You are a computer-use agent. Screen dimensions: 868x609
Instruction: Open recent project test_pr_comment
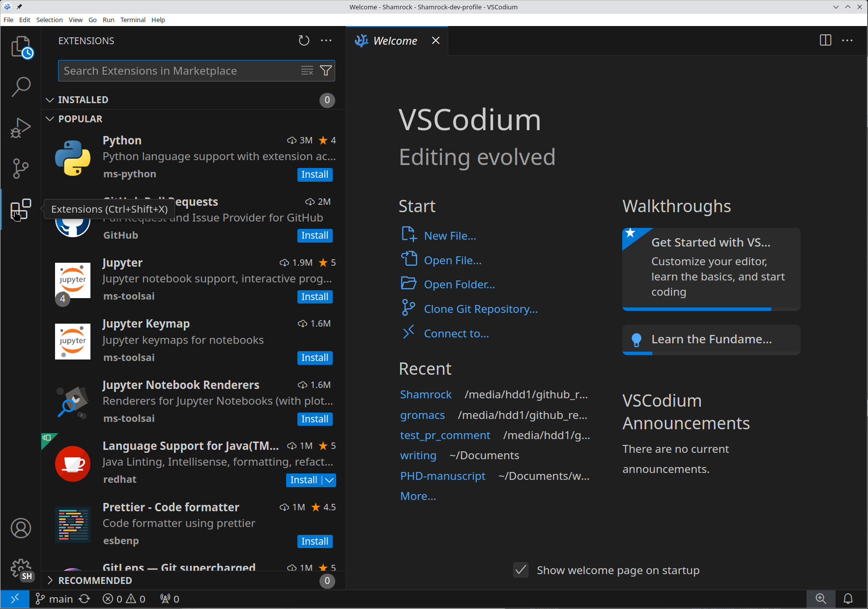pyautogui.click(x=445, y=435)
